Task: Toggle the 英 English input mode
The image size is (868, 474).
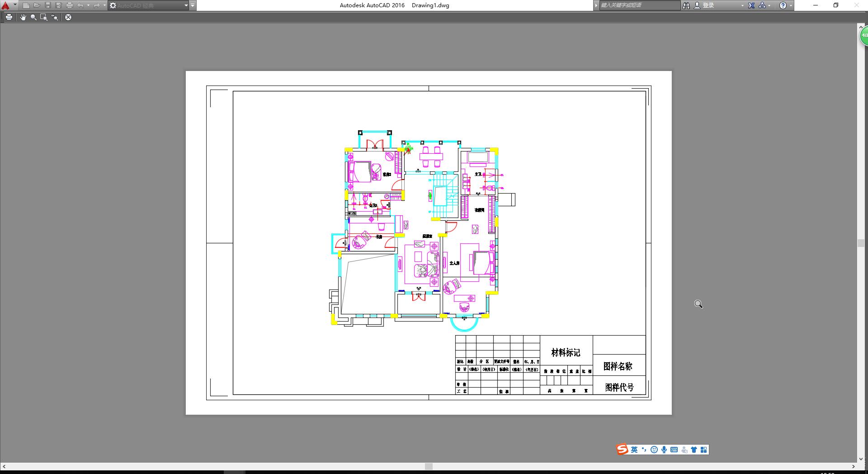Action: point(634,450)
